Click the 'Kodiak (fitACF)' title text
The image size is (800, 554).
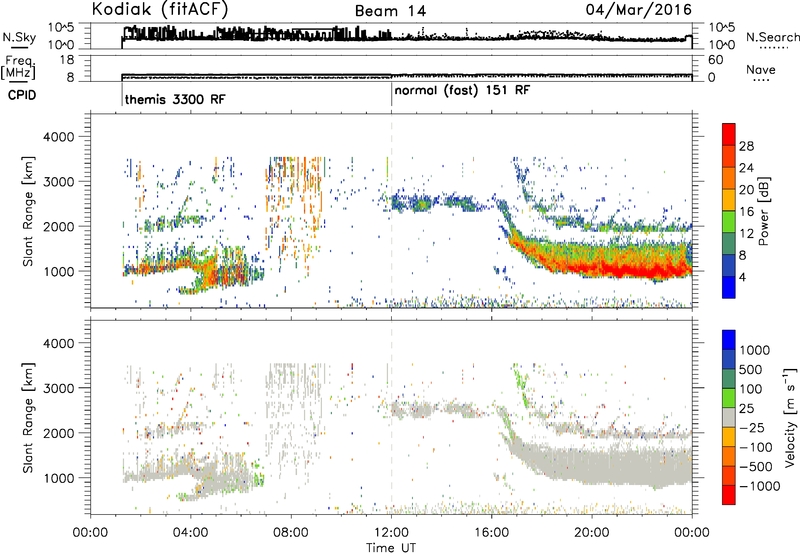[x=160, y=9]
